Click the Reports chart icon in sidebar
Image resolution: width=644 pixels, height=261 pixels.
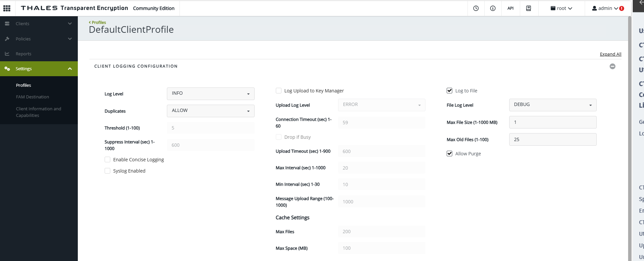pos(7,54)
